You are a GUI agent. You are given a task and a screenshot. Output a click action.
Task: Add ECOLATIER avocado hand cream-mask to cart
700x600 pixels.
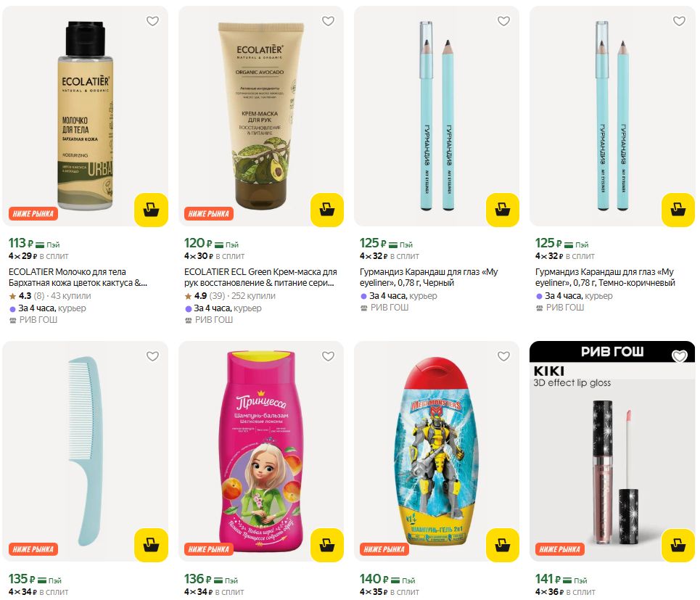click(x=326, y=210)
